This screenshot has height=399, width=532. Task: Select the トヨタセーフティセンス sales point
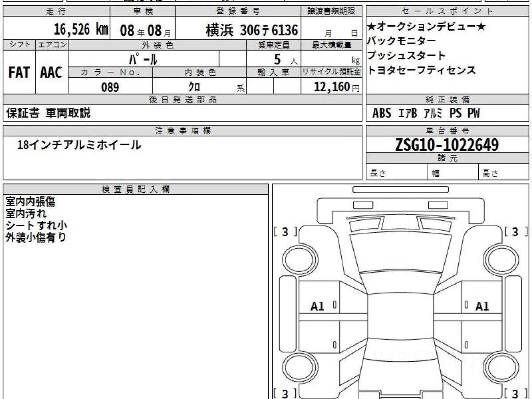[x=421, y=70]
